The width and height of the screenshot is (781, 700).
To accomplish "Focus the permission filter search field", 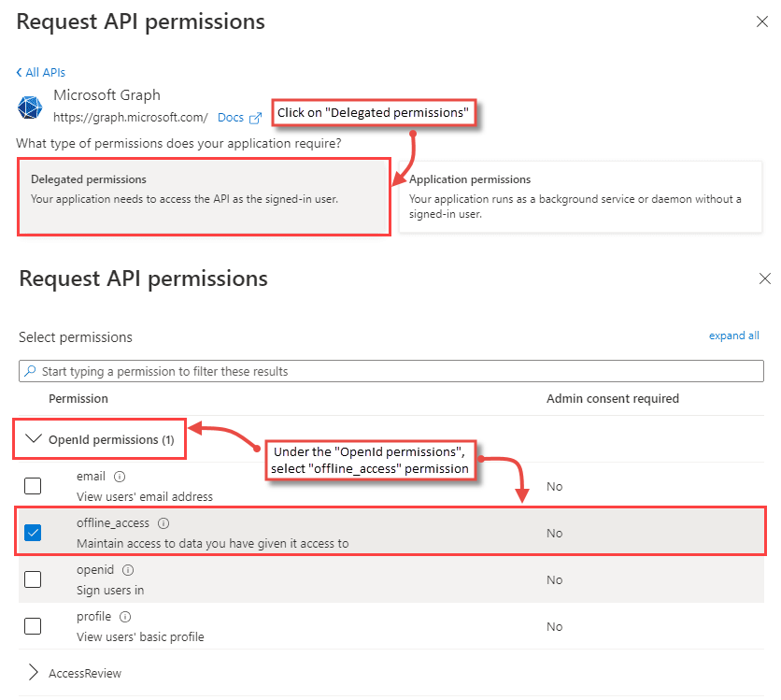I will 391,371.
